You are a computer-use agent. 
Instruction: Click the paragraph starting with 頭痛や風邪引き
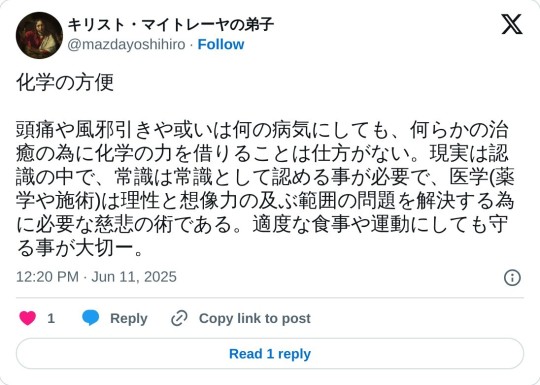265,189
